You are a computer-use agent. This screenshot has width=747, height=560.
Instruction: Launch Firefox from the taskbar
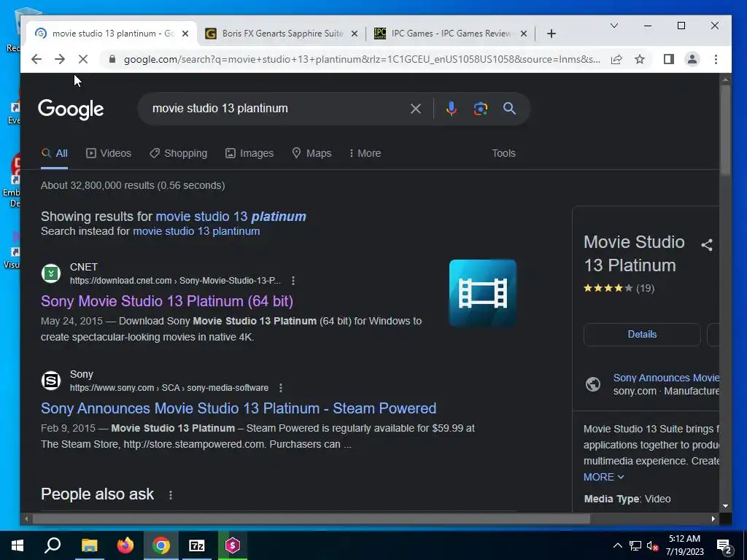pos(125,545)
